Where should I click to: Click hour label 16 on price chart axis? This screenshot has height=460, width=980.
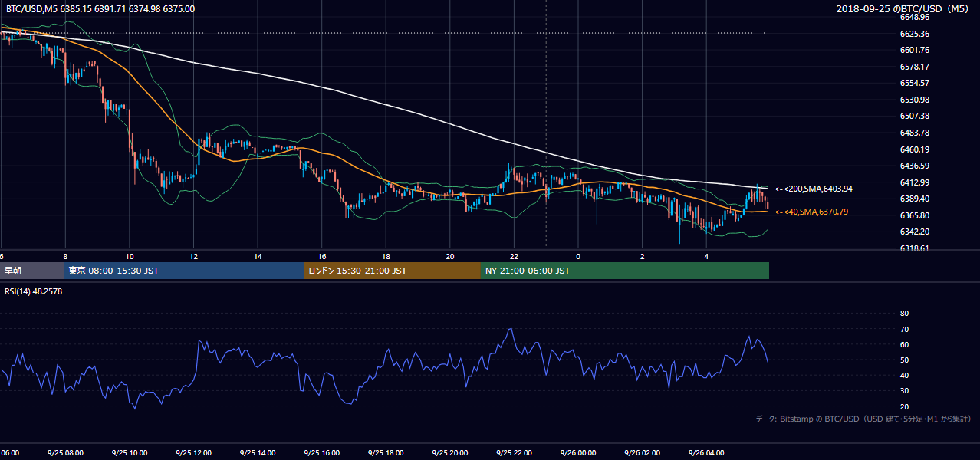[x=321, y=256]
